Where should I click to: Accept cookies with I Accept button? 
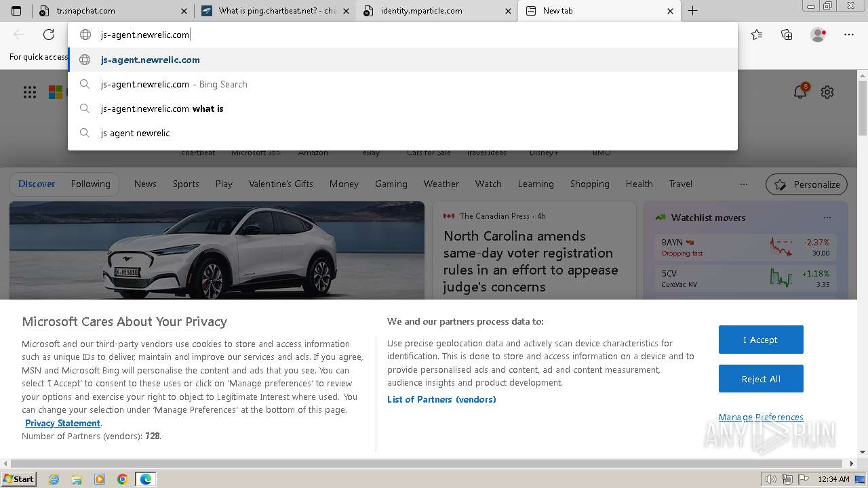[761, 340]
